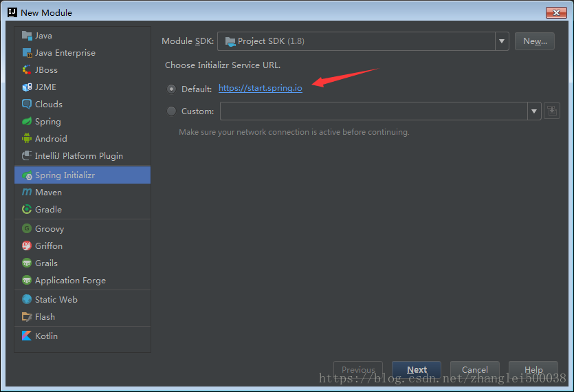Viewport: 574px width, 392px height.
Task: Close the New Module dialog
Action: click(556, 12)
